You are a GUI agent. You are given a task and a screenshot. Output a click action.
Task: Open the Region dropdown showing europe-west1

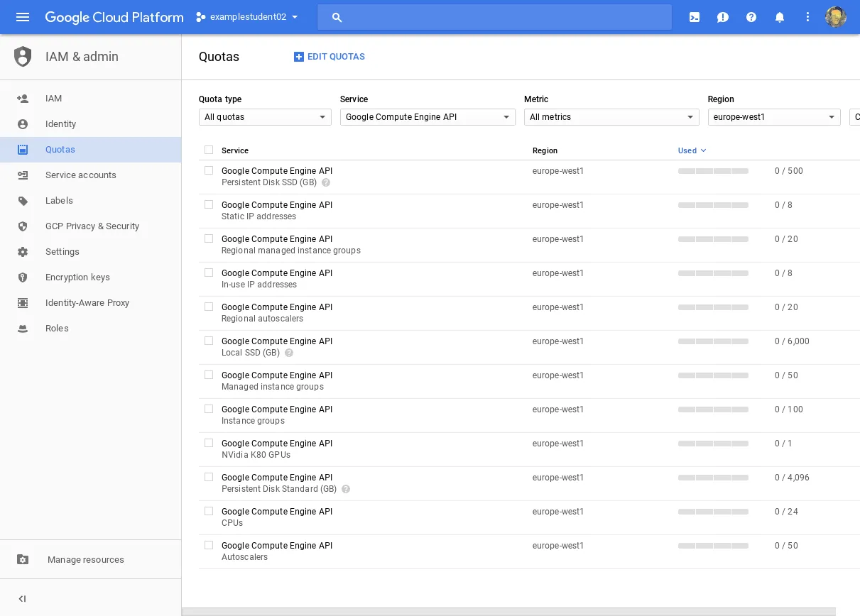pos(774,117)
